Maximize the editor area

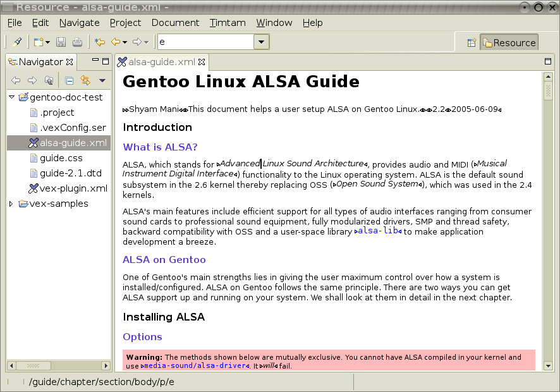(x=548, y=61)
